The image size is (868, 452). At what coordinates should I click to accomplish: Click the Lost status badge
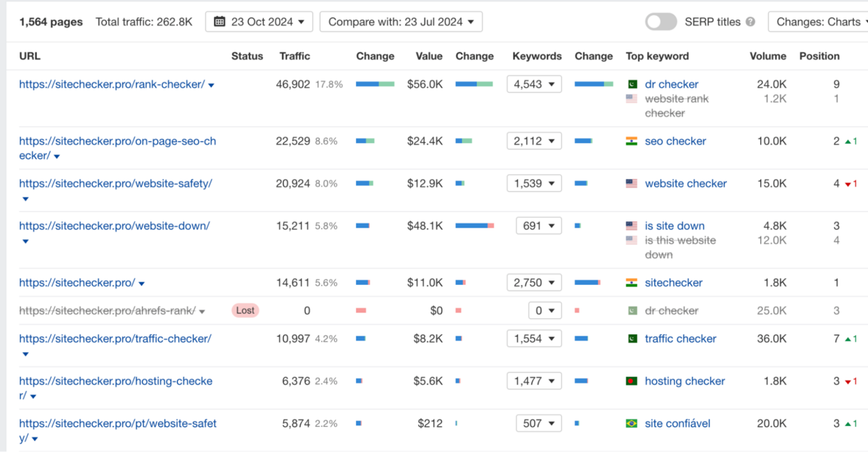click(x=245, y=310)
